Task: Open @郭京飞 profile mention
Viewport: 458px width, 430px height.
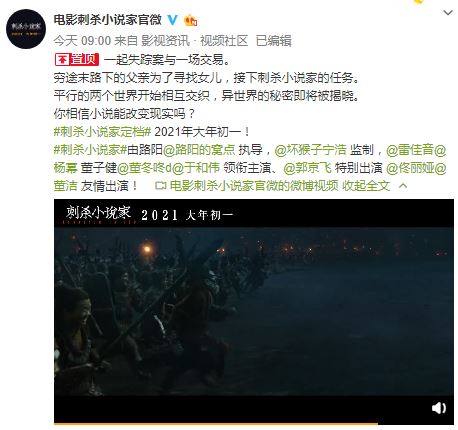Action: 307,168
